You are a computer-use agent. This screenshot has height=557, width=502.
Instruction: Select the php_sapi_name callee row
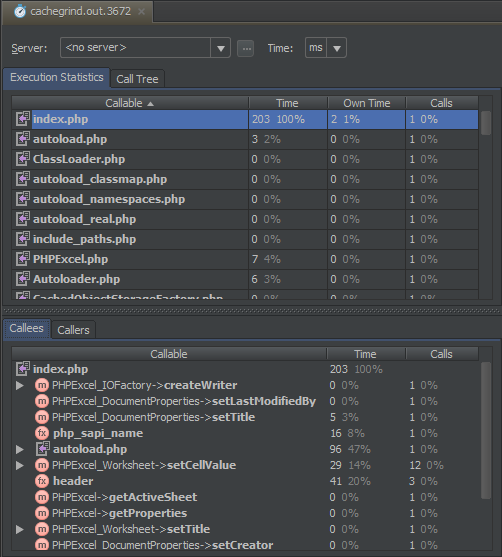coord(245,433)
